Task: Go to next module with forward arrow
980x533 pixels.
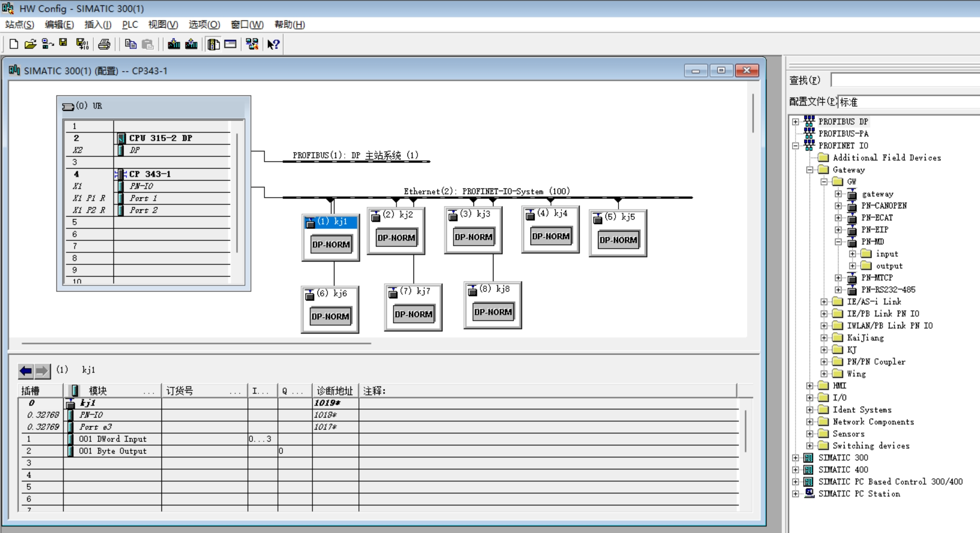Action: point(42,371)
